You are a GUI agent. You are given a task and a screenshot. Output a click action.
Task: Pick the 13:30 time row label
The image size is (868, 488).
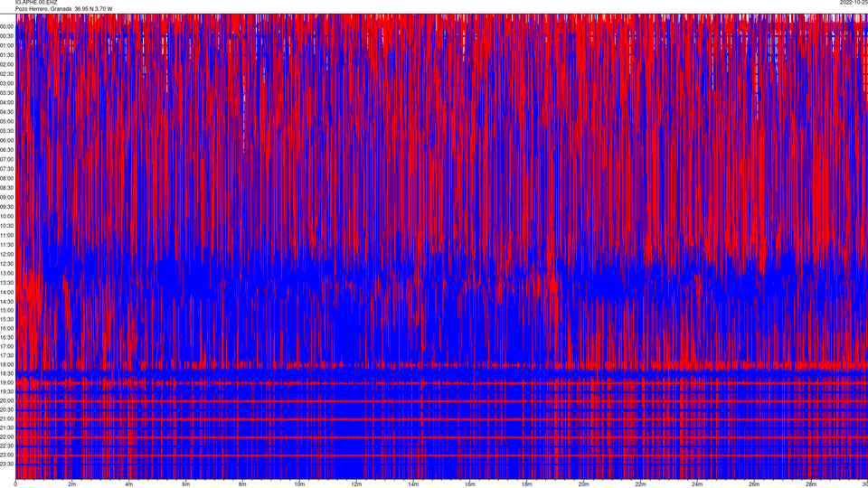[6, 283]
